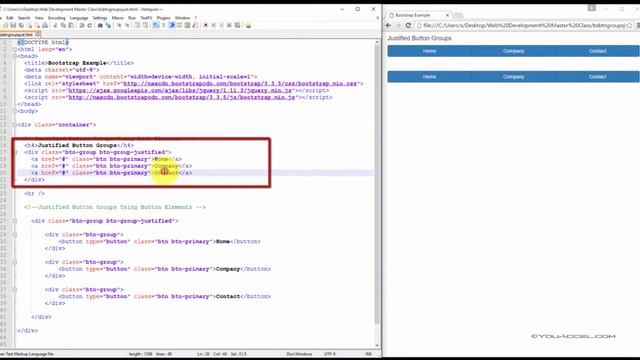Toggle the indent guide icon
Viewport: 640px width, 360px height.
click(172, 25)
